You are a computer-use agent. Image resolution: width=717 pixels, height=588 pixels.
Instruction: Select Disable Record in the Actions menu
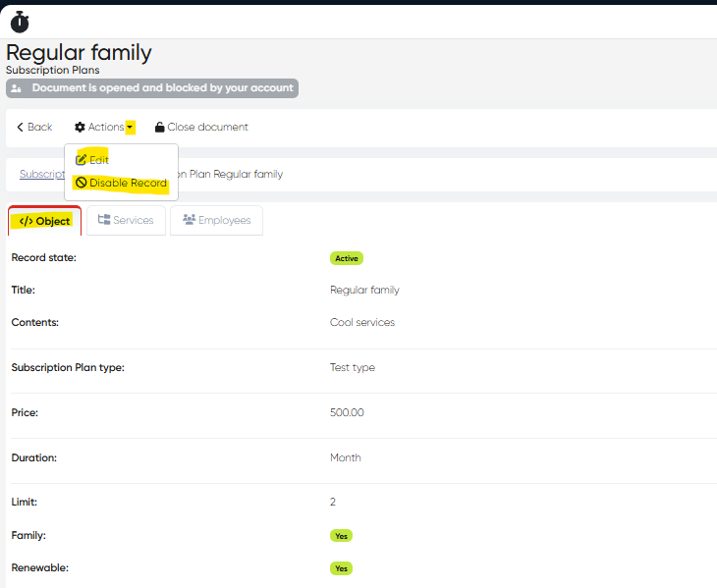(x=128, y=184)
